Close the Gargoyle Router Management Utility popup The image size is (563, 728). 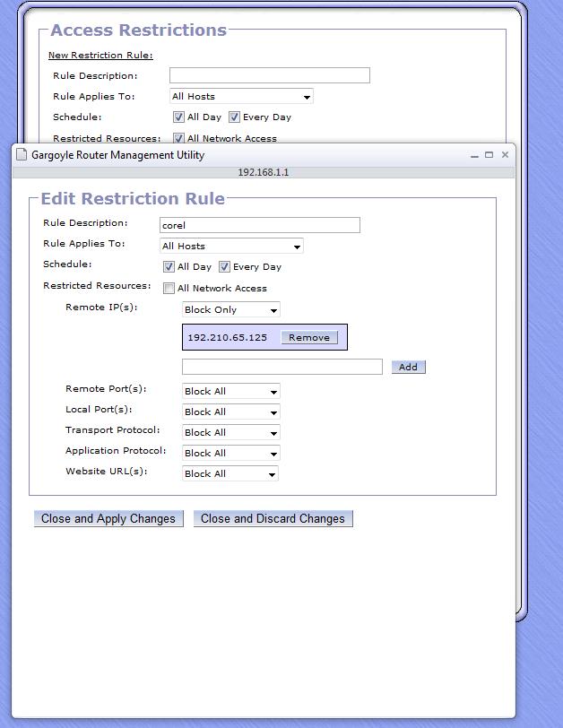pyautogui.click(x=505, y=154)
